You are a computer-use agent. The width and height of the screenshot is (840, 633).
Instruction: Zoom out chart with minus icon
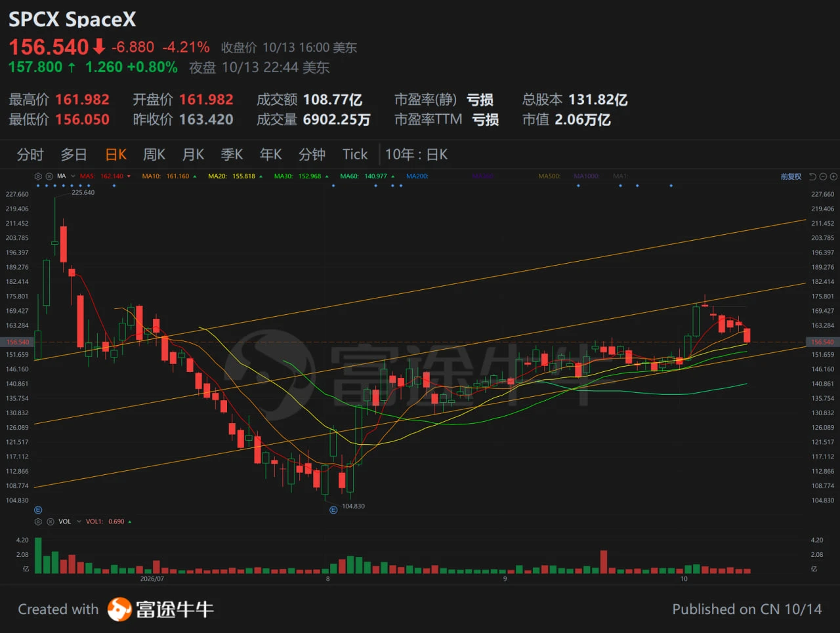823,176
